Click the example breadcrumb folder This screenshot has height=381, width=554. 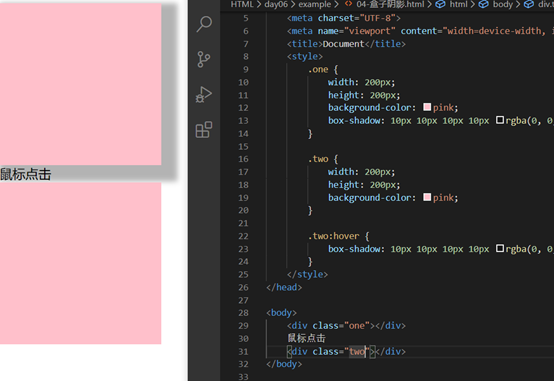(x=314, y=4)
